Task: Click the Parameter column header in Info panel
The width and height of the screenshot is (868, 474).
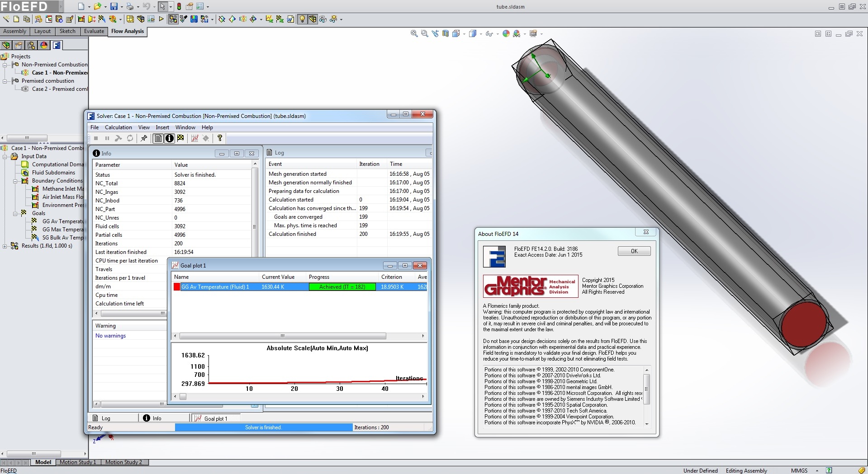Action: click(132, 165)
